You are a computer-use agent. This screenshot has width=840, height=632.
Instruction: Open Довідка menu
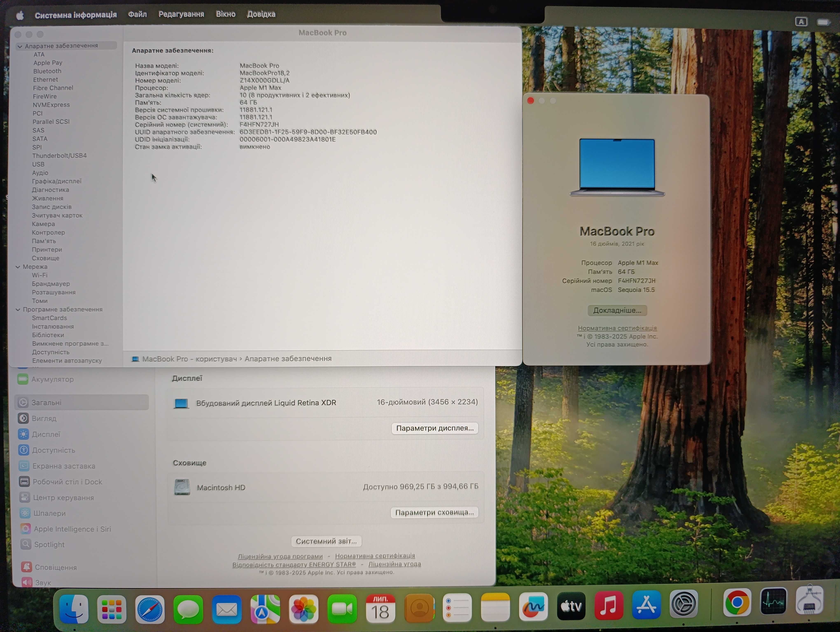(x=261, y=14)
